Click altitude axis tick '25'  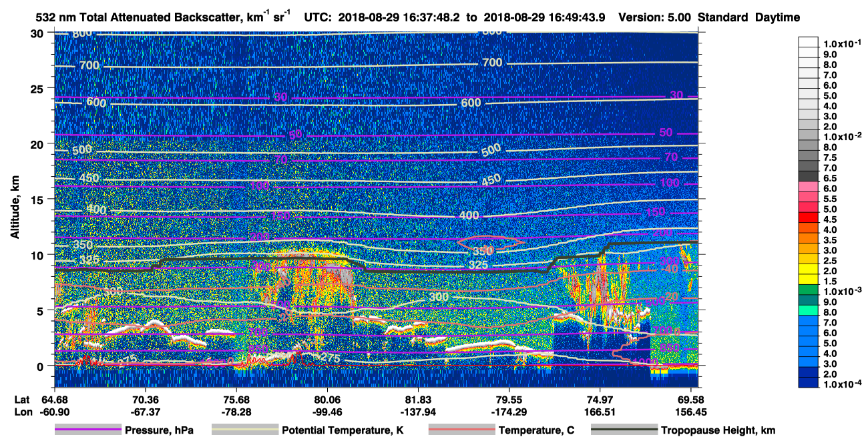(39, 89)
